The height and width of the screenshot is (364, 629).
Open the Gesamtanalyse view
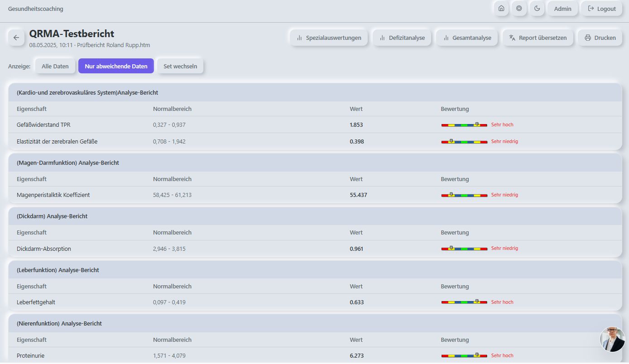(467, 38)
